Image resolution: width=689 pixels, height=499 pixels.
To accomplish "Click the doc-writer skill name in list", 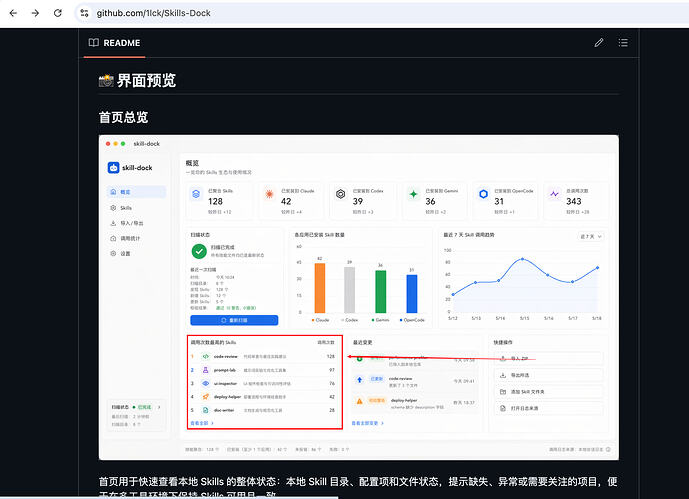I will click(x=224, y=410).
